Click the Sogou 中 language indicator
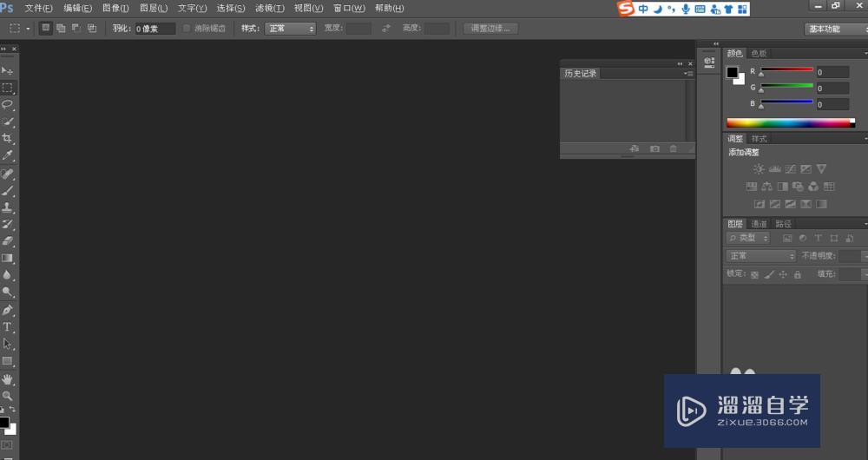Screen dimensions: 868x460 point(643,9)
